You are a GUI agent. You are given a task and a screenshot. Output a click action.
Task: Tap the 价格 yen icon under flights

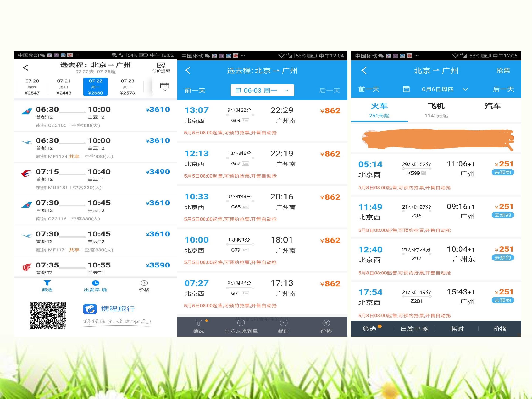(144, 283)
